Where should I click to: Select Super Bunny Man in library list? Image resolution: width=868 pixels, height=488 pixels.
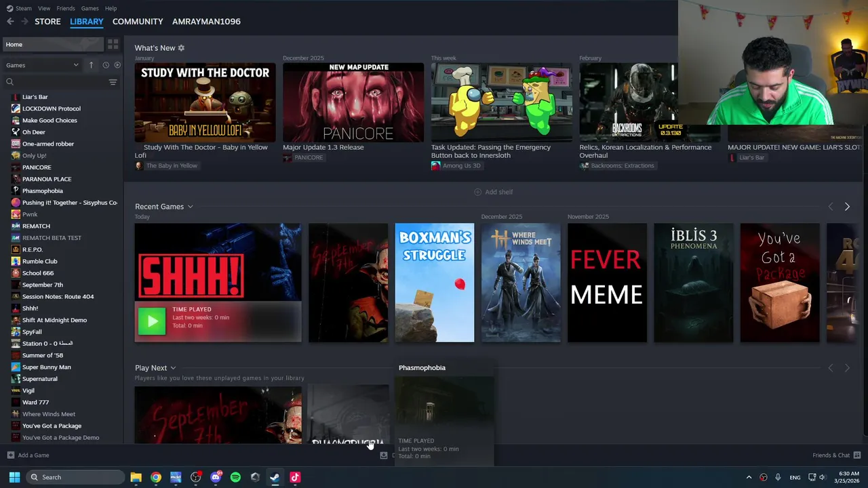[47, 367]
